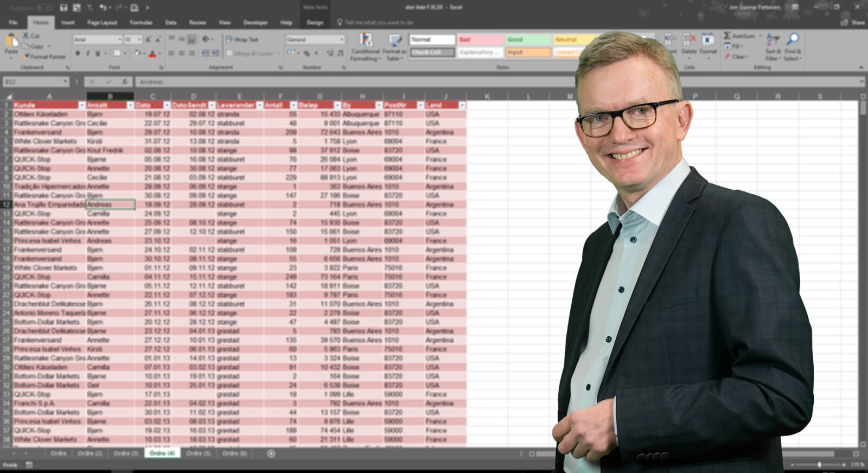Open Conditional Formatting menu
This screenshot has height=473, width=868.
tap(366, 46)
